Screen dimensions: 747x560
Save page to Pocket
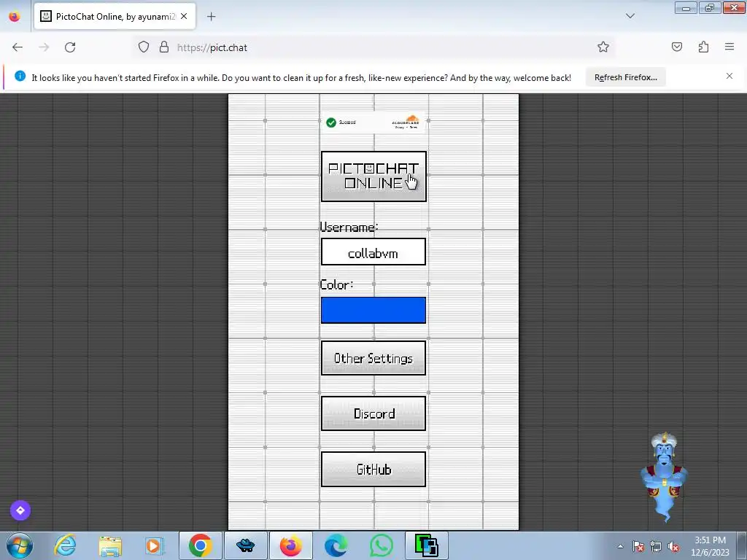[x=677, y=47]
